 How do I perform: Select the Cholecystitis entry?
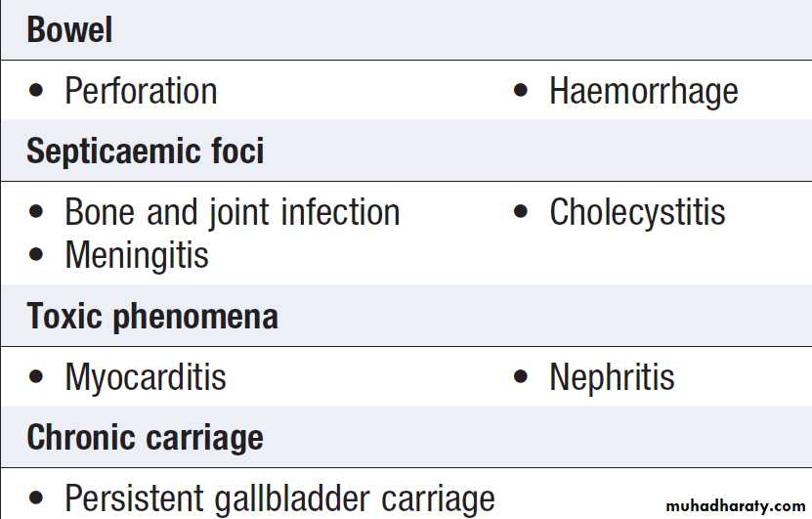[637, 213]
